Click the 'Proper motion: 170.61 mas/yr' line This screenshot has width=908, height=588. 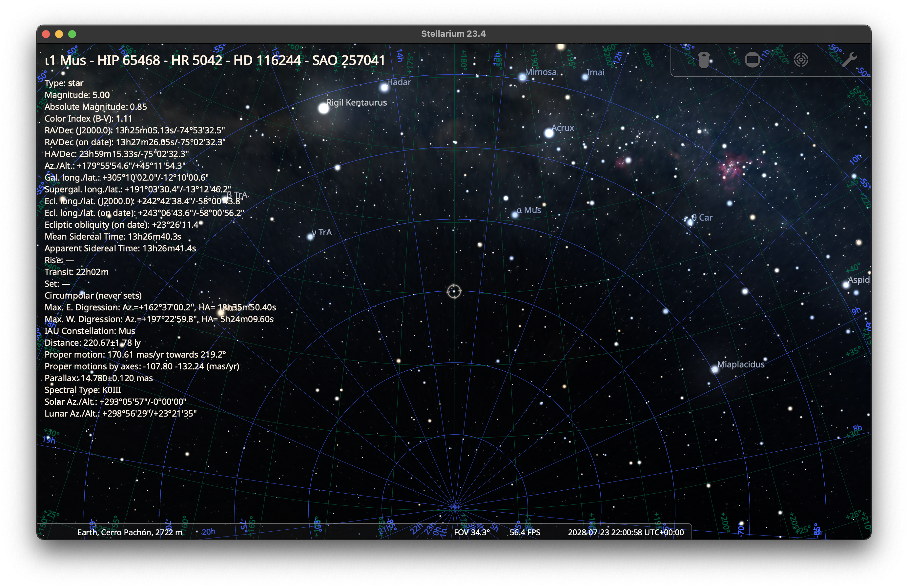135,355
